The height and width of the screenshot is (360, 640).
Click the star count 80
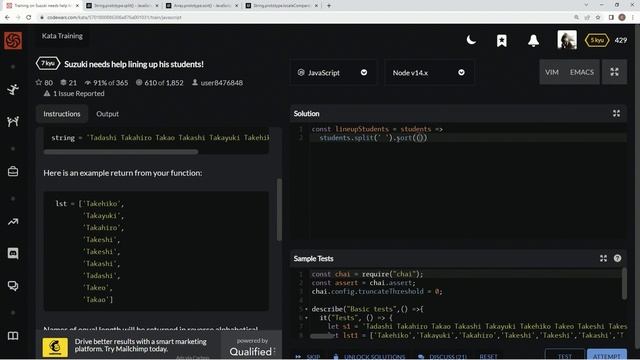pos(44,82)
